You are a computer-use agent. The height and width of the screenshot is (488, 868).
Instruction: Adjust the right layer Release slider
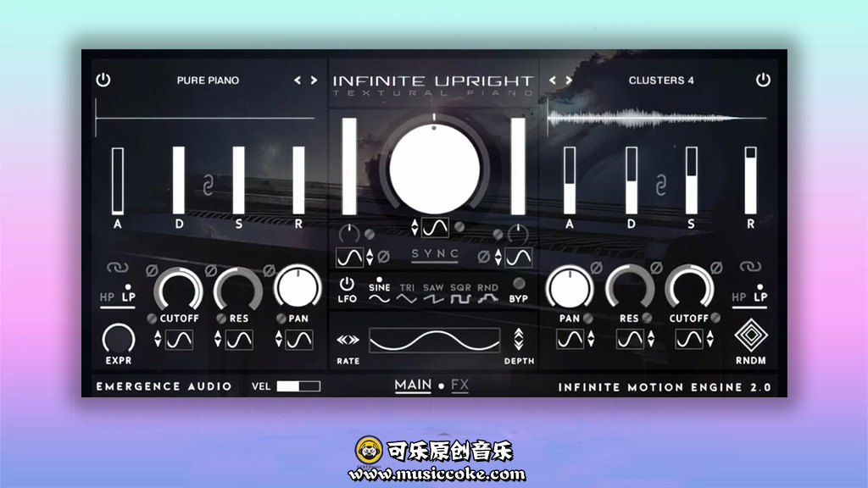(751, 180)
